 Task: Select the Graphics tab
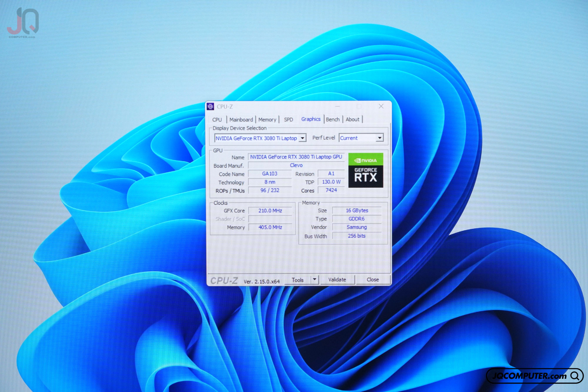tap(311, 119)
